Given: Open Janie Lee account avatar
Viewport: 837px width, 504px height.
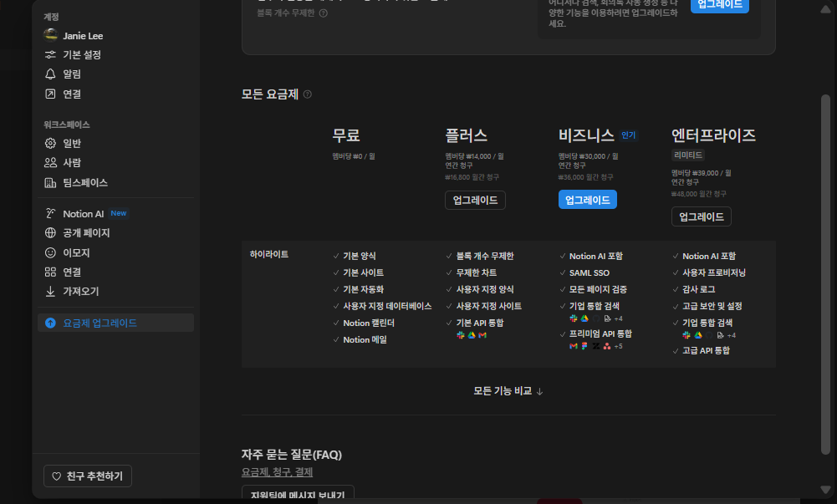Looking at the screenshot, I should 51,35.
